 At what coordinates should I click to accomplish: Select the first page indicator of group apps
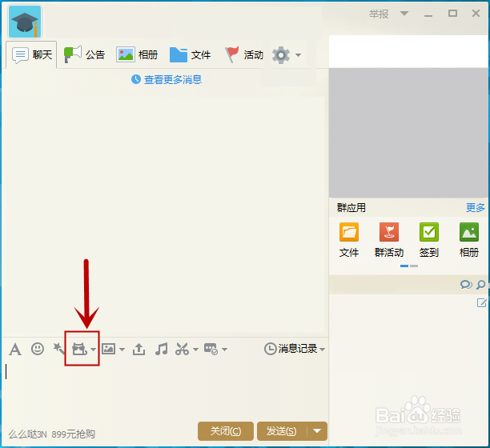click(x=404, y=266)
